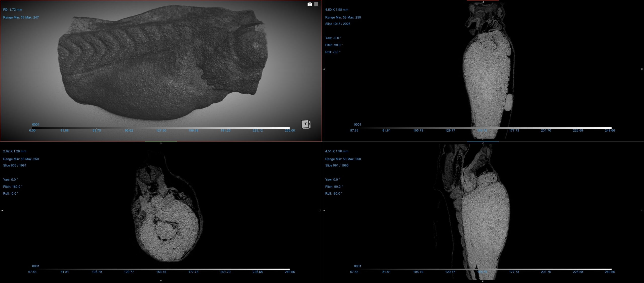
Task: Click the 2.92 X 1.28 mm dimension label
Action: [15, 151]
